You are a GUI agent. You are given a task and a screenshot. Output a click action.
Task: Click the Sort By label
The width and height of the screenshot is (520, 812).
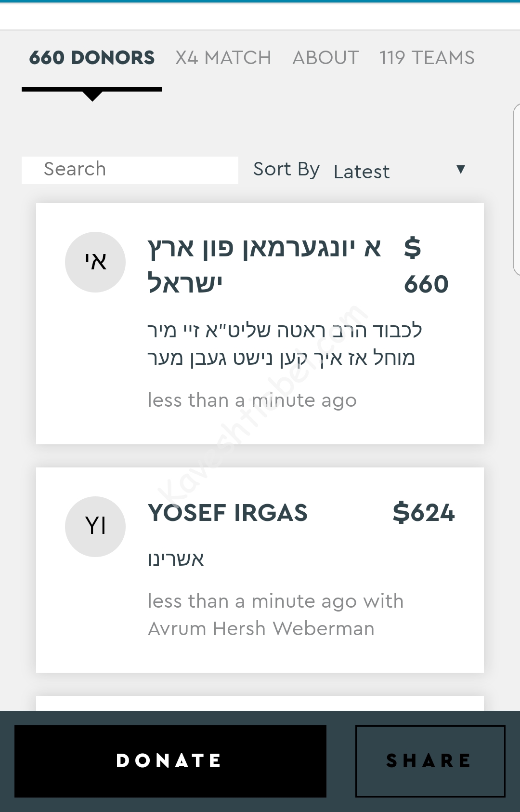[x=286, y=170]
